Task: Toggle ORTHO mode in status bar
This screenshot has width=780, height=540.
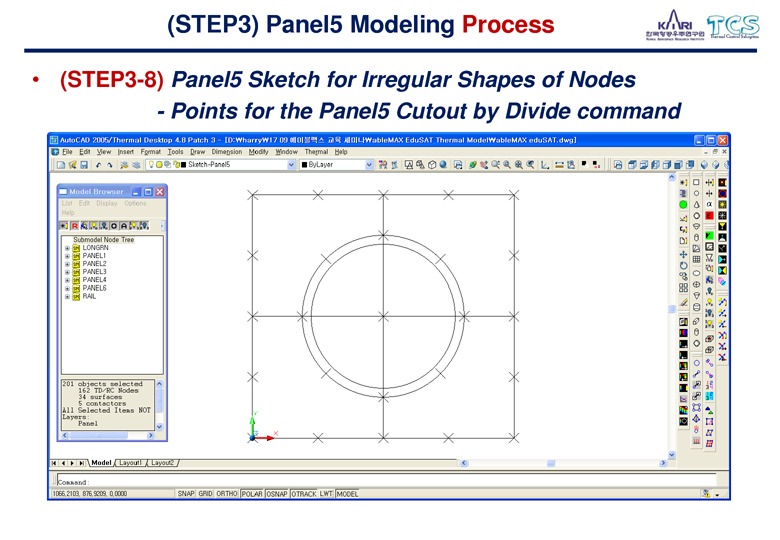Action: click(x=227, y=494)
